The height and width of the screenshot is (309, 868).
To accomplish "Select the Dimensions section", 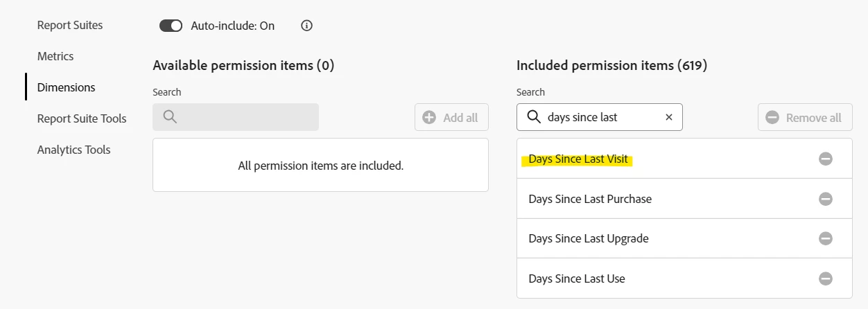I will 67,87.
